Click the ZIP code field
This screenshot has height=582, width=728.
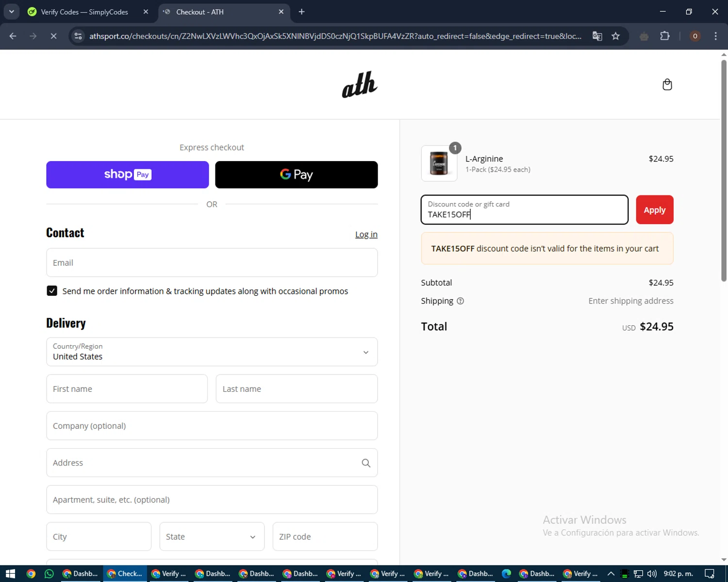[x=325, y=536]
